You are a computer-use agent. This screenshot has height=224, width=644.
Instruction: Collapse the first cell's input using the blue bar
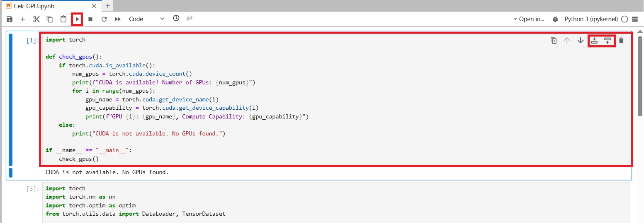pos(10,99)
